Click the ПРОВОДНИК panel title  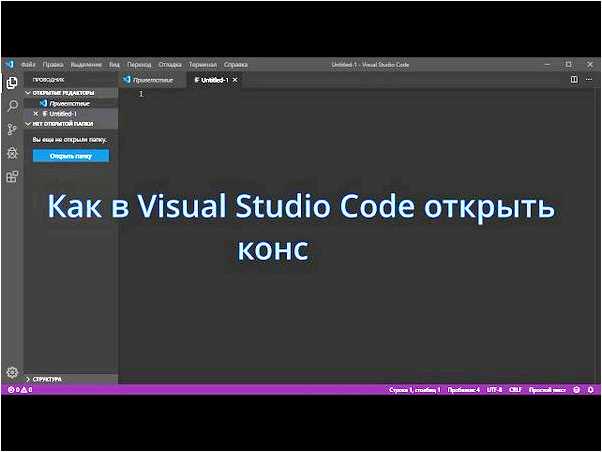48,80
